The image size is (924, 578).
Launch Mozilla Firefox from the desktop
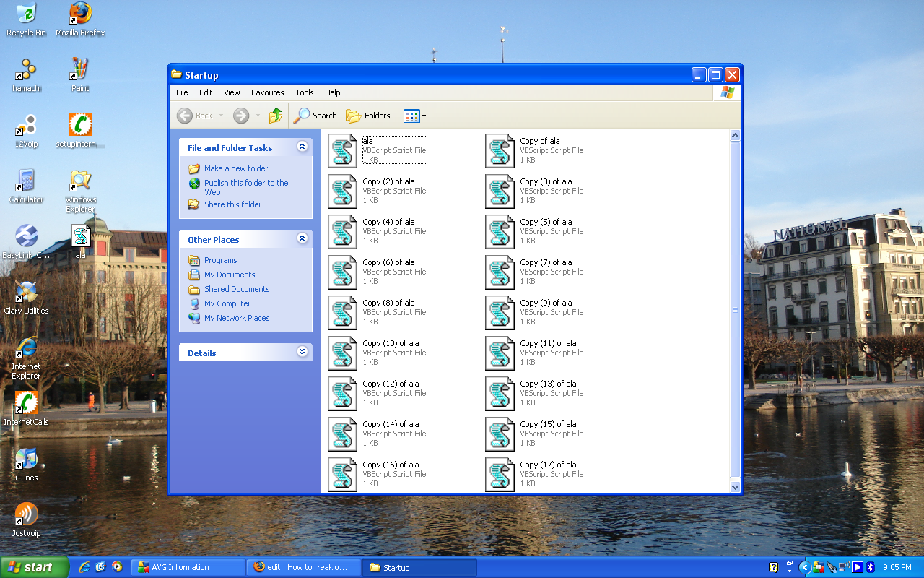80,20
